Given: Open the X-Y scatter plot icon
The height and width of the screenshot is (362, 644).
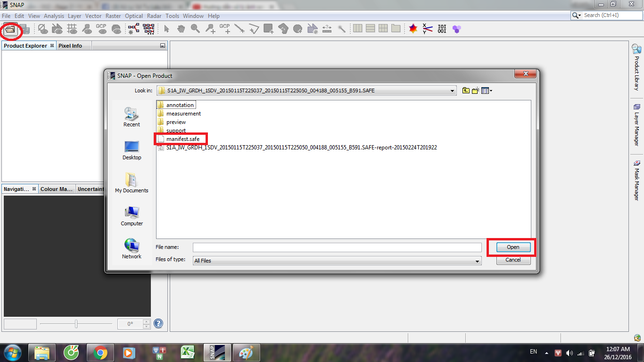Looking at the screenshot, I should (428, 29).
